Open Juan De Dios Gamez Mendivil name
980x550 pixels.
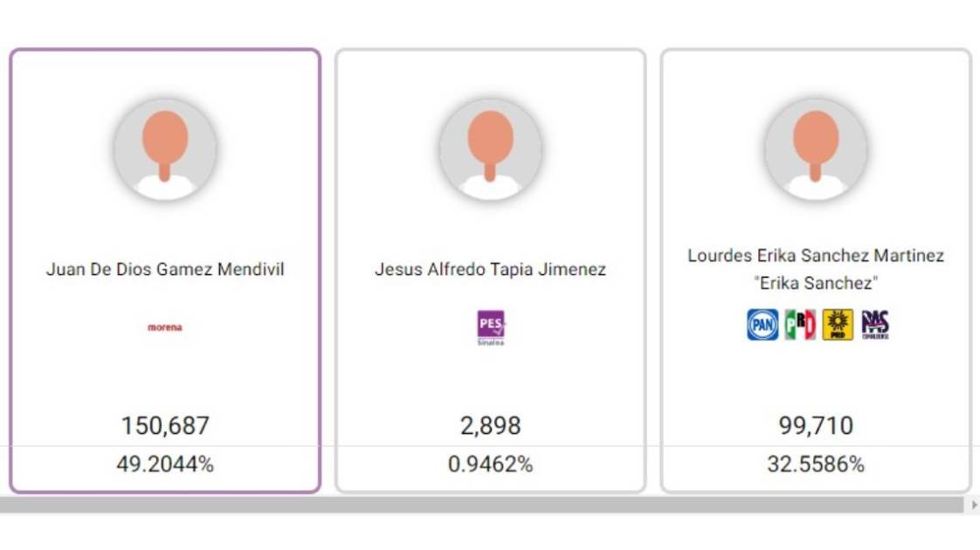(x=165, y=270)
